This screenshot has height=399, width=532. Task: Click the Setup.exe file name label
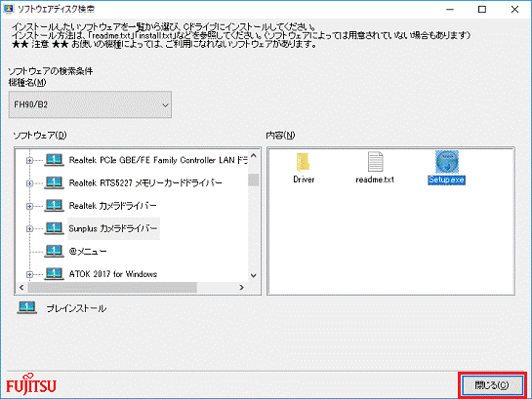[x=446, y=180]
